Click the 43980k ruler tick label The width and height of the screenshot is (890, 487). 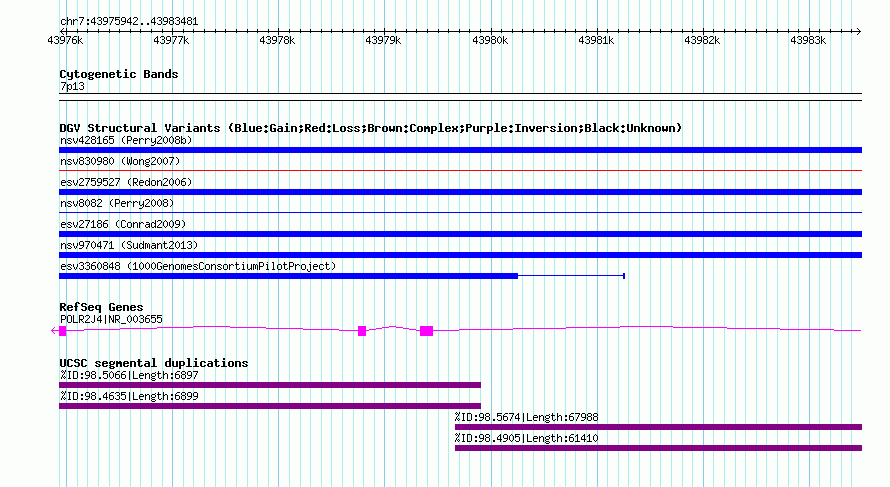[x=490, y=40]
